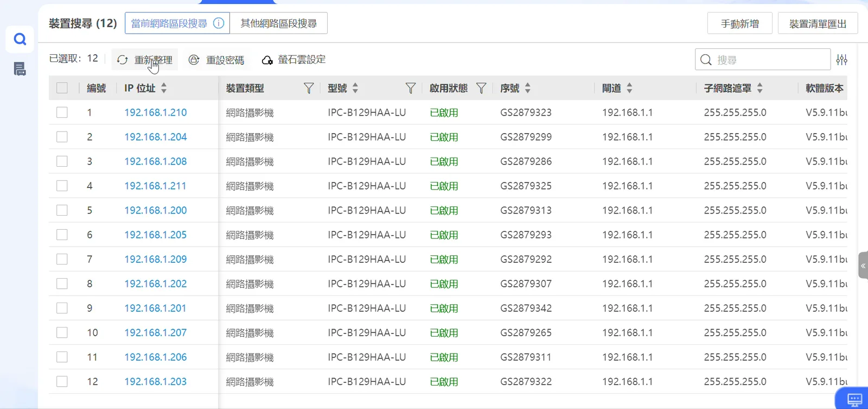Open IP link 192.168.1.200
The height and width of the screenshot is (409, 868).
point(155,210)
